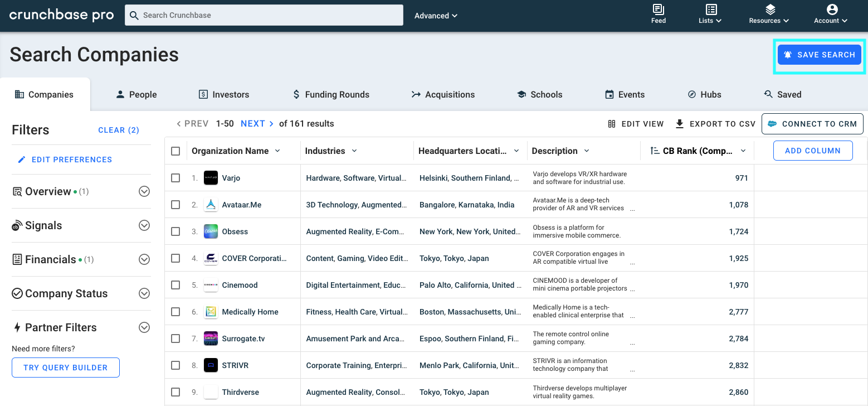The width and height of the screenshot is (868, 406).
Task: Open the Lists menu
Action: click(710, 14)
